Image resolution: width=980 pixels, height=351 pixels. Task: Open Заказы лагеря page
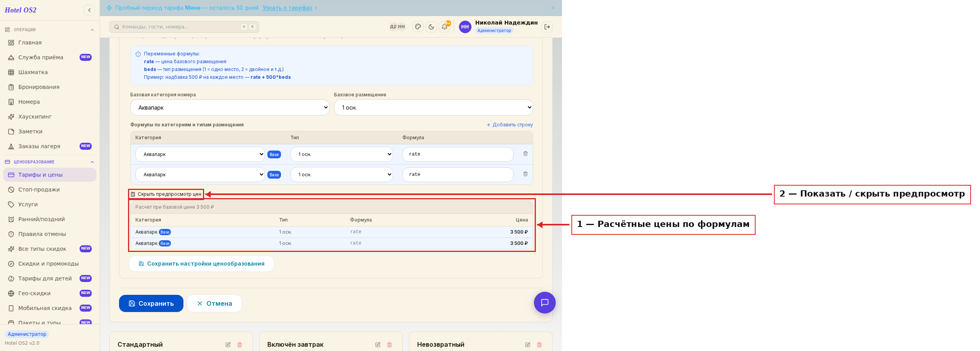(x=50, y=146)
